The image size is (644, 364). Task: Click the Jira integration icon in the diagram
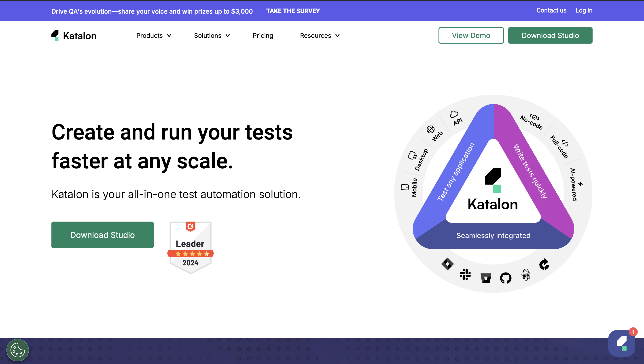[447, 264]
